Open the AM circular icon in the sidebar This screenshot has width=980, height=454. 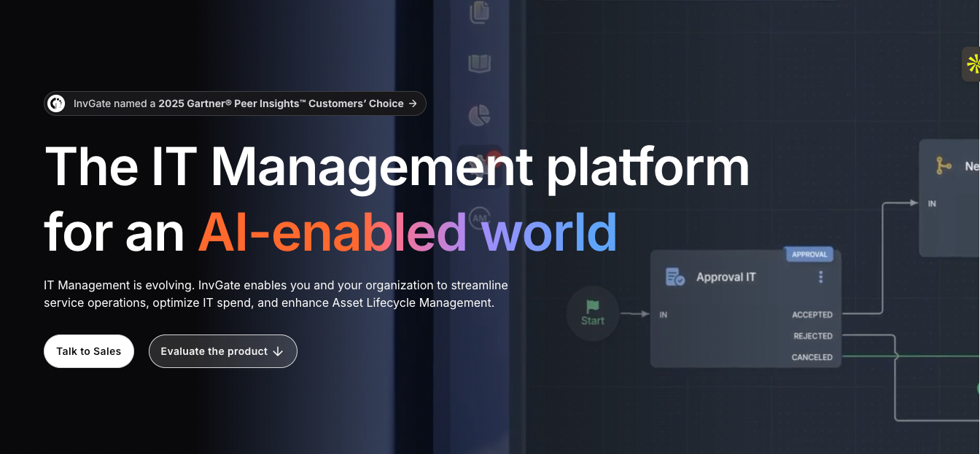[x=479, y=217]
